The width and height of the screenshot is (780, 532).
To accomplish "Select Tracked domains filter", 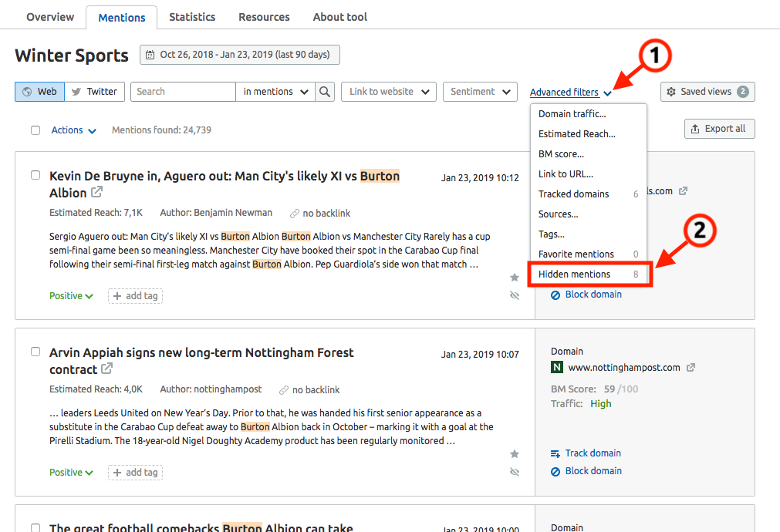I will (x=589, y=194).
